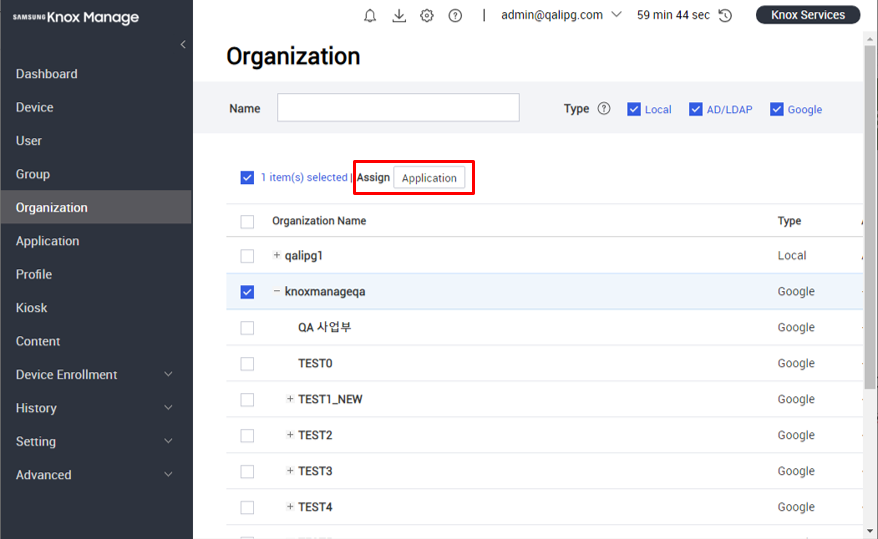Expand the TEST2 organization node
The image size is (878, 539).
[x=290, y=435]
